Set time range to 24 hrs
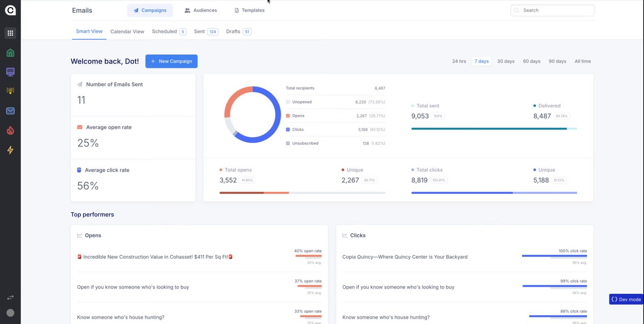This screenshot has width=644, height=324. pyautogui.click(x=459, y=61)
